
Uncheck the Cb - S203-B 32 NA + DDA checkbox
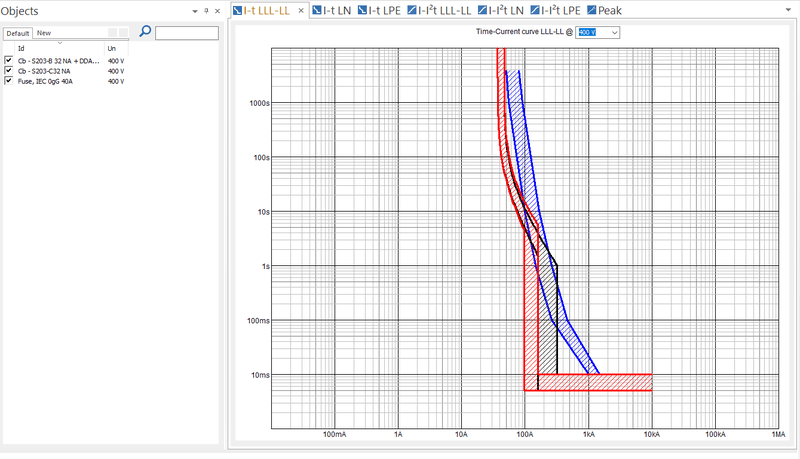(x=9, y=60)
